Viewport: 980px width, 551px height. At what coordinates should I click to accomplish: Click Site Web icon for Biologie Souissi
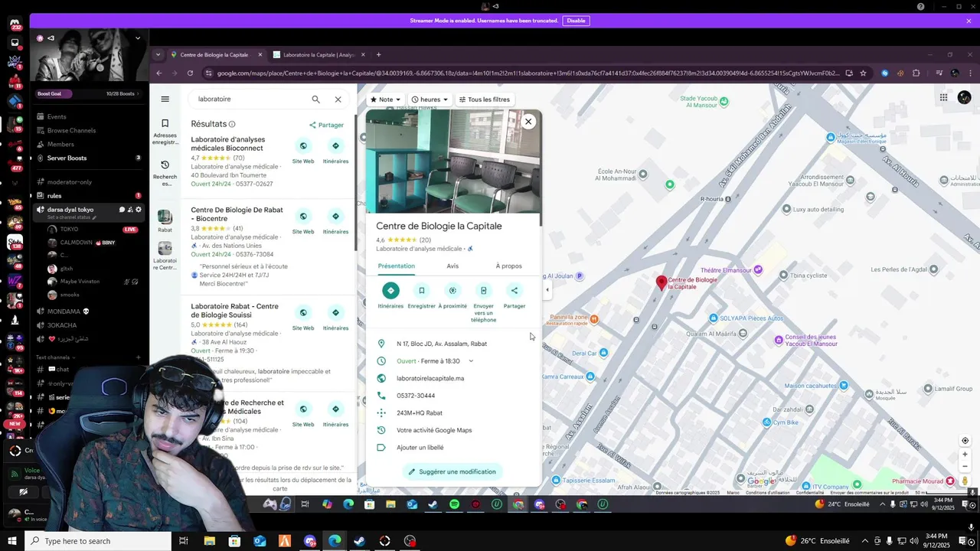tap(303, 313)
